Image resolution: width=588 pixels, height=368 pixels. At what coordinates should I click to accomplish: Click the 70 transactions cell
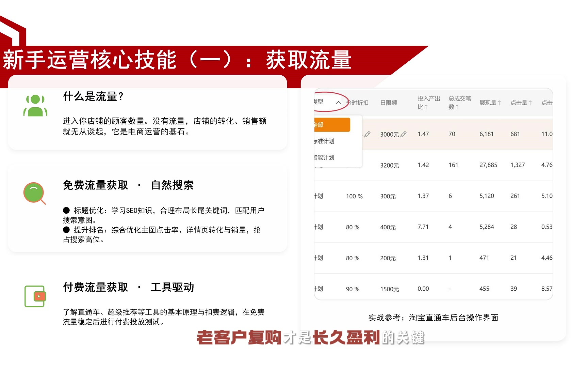point(452,134)
